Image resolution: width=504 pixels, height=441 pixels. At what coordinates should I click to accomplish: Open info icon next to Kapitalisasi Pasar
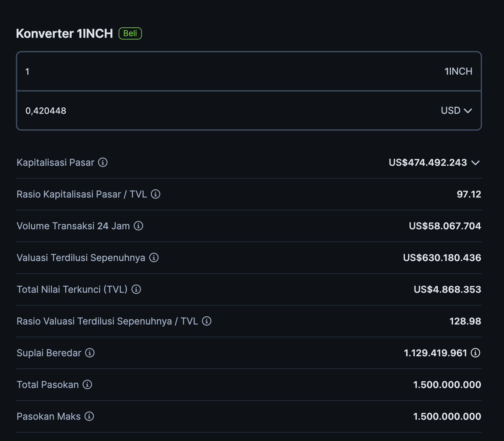pos(103,162)
